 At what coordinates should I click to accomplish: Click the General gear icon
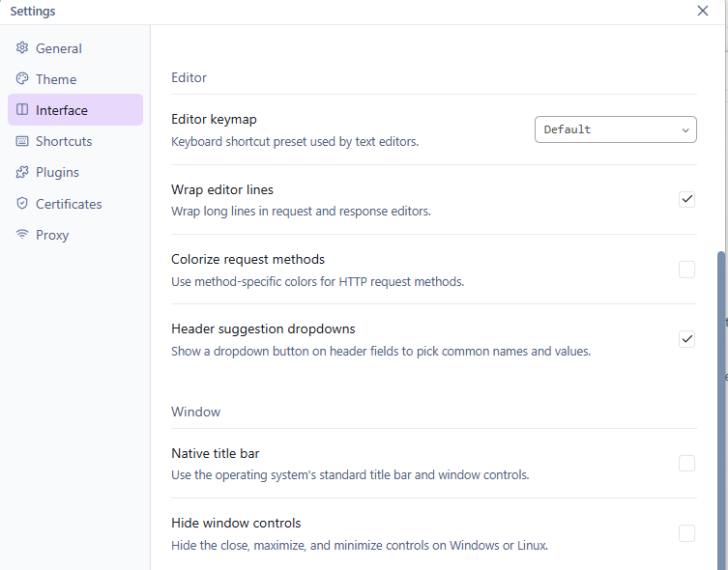[x=22, y=47]
